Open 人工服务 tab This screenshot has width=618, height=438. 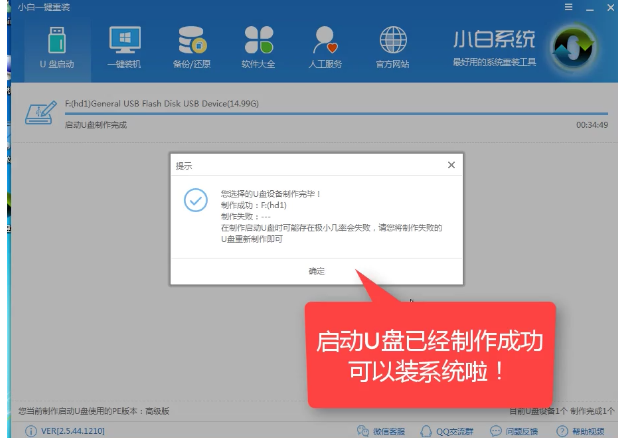(x=325, y=48)
